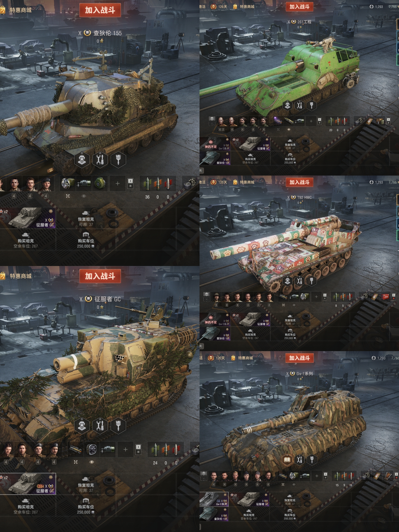Click crew hexagon icon under 查狄伦 155 tank

82,160
